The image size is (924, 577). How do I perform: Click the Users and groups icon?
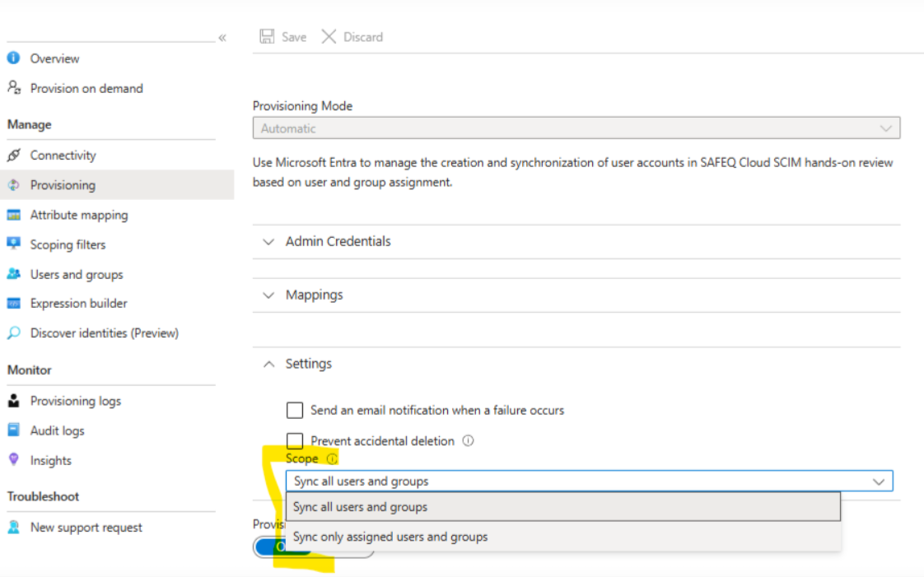[13, 274]
